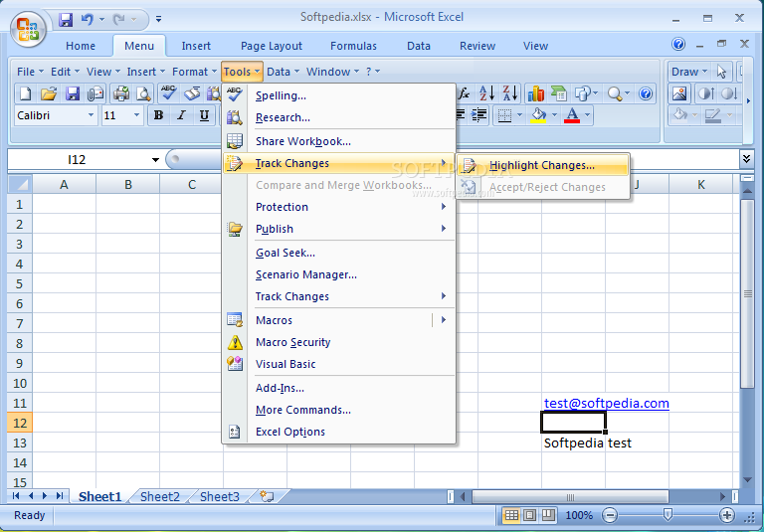Click the Insert Function fx icon
Screen dimensions: 764x532
coord(465,93)
